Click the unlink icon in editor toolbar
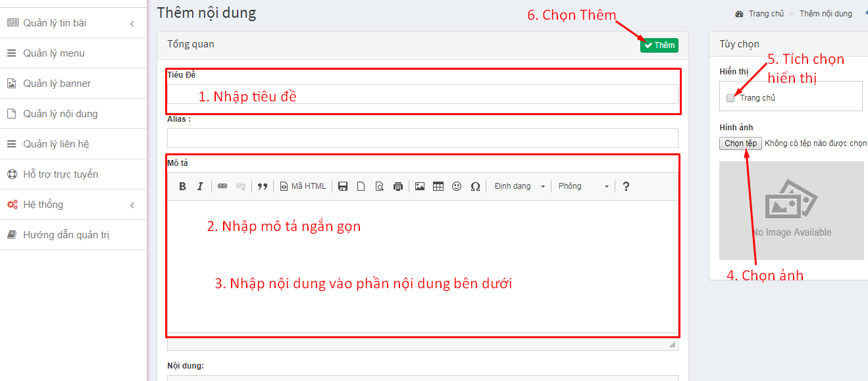 [241, 186]
